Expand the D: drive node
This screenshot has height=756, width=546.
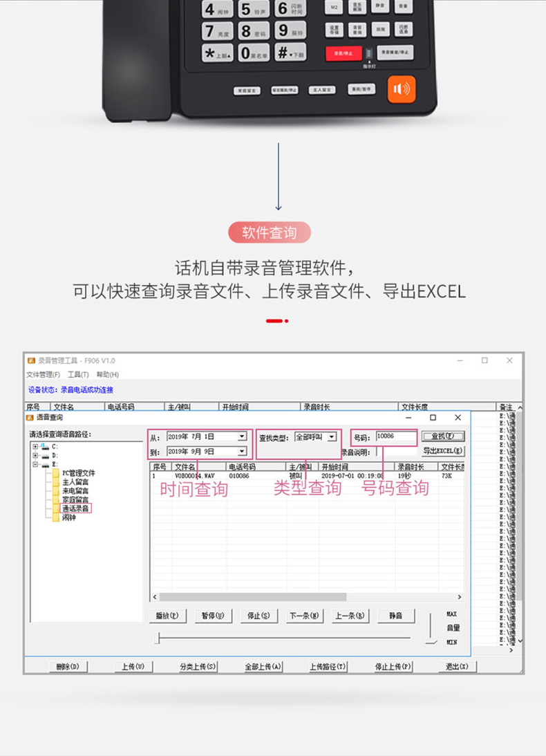pos(35,456)
